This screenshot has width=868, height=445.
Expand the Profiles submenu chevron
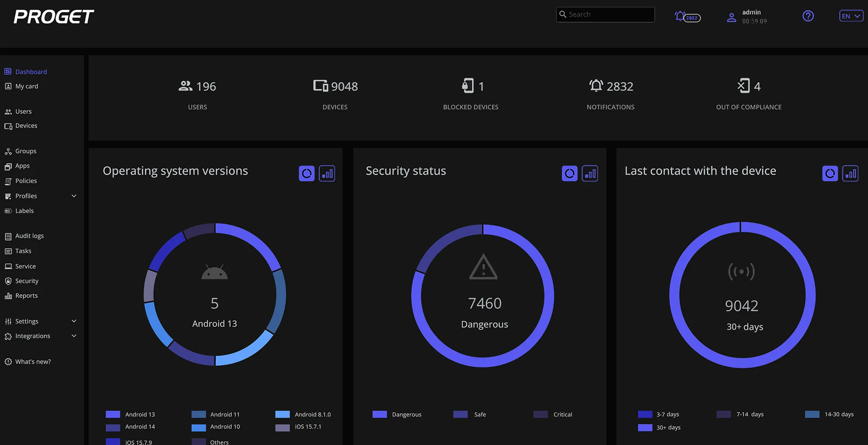tap(74, 196)
